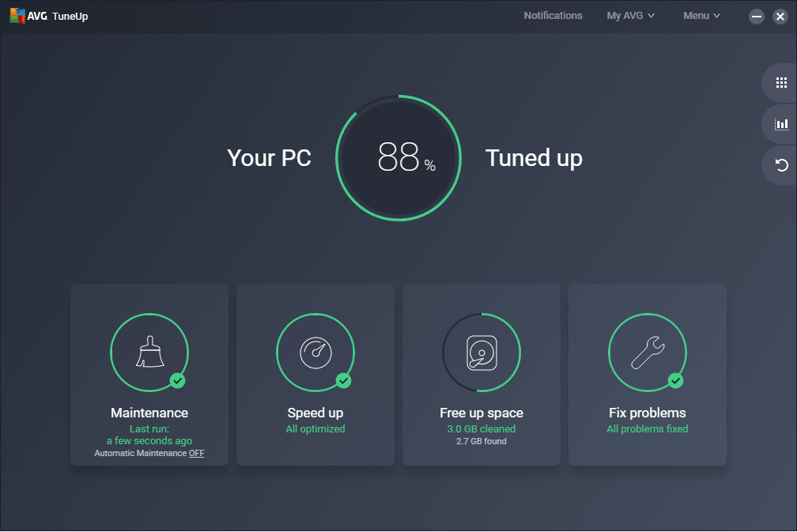Screen dimensions: 797x532
Task: Click the Maintenance broom icon
Action: tap(149, 352)
